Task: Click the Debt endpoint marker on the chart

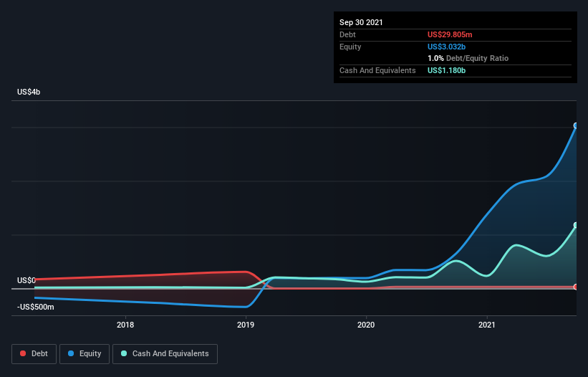Action: (576, 287)
